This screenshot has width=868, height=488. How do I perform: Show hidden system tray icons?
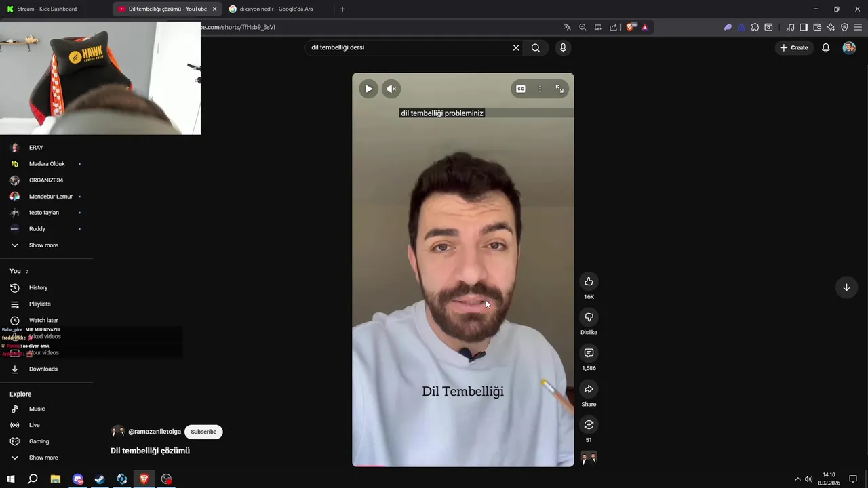point(797,479)
